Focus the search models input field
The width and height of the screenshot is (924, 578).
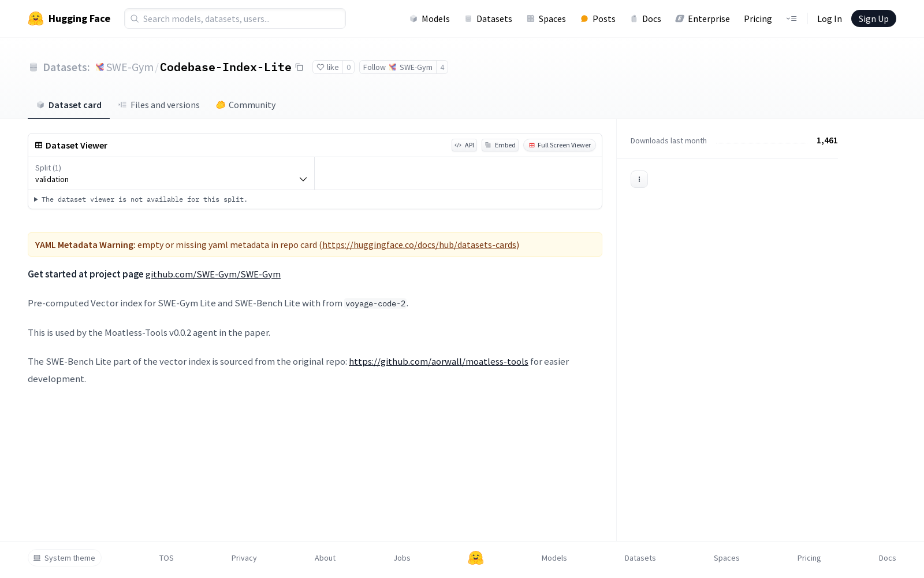pos(235,18)
